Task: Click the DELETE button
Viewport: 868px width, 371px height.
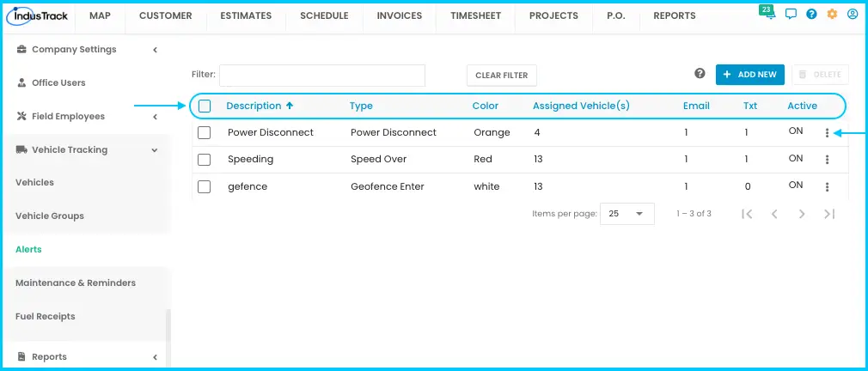Action: click(821, 74)
